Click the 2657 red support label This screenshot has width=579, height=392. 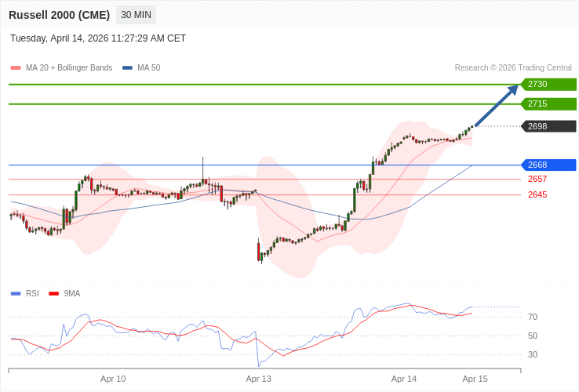coord(537,179)
